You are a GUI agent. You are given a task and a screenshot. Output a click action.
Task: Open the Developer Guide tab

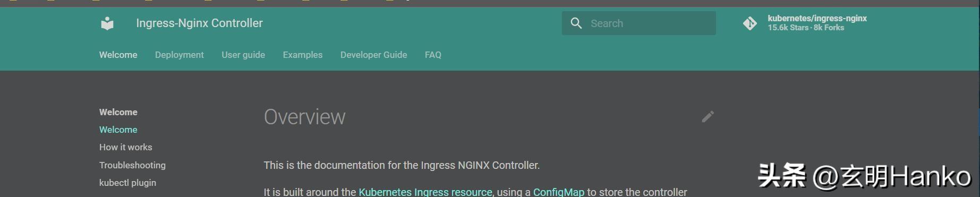pos(373,55)
